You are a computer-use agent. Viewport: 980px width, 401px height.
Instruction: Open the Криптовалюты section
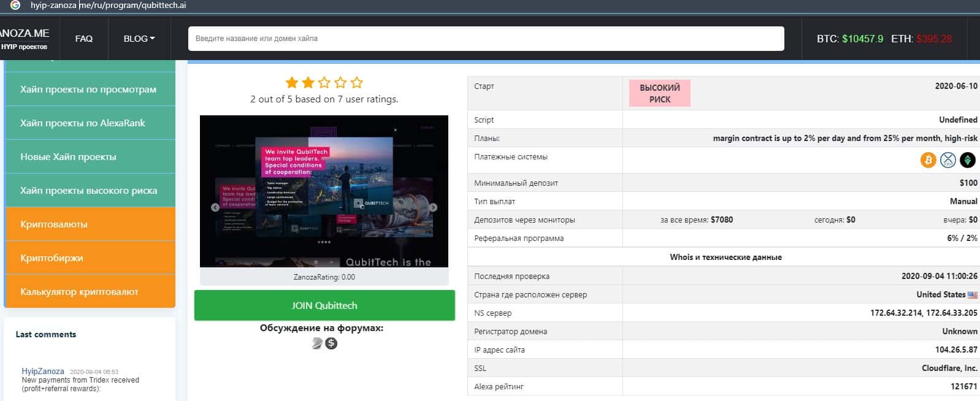90,224
